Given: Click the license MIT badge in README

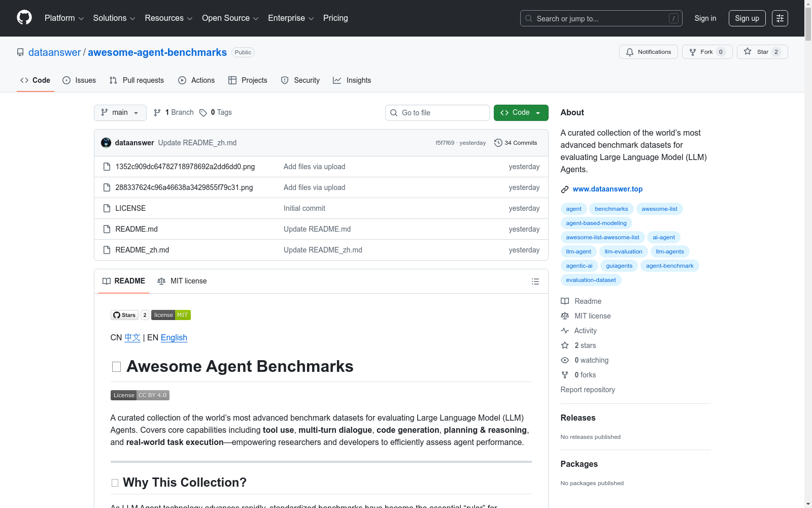Looking at the screenshot, I should (171, 315).
